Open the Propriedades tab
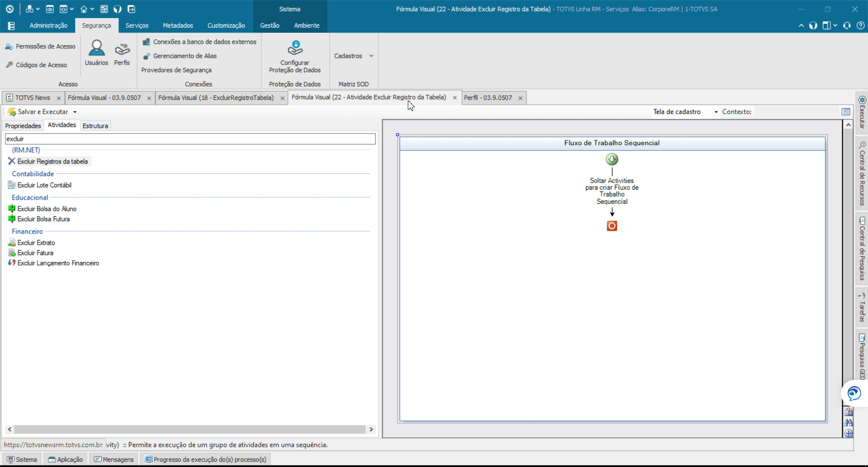 [23, 126]
